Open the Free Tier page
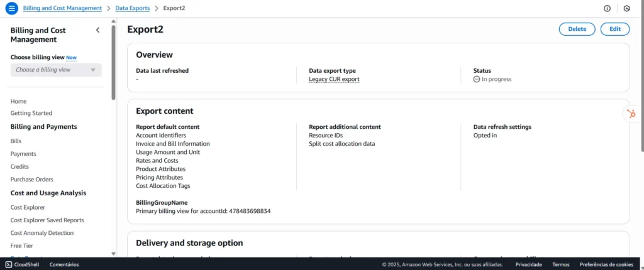 click(x=23, y=246)
